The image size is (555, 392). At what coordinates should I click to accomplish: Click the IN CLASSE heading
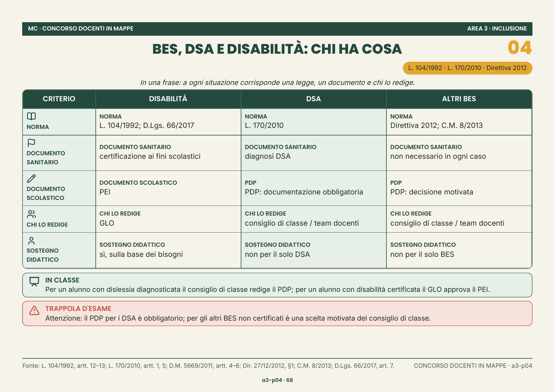[x=62, y=280]
